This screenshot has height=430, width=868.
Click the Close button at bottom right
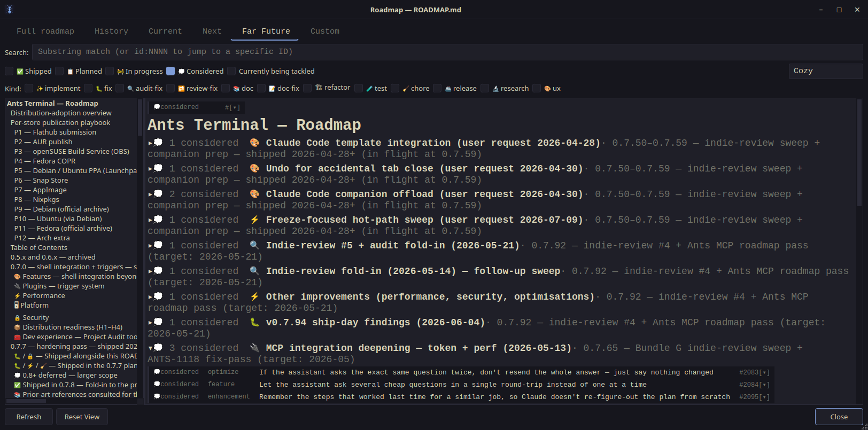(839, 417)
